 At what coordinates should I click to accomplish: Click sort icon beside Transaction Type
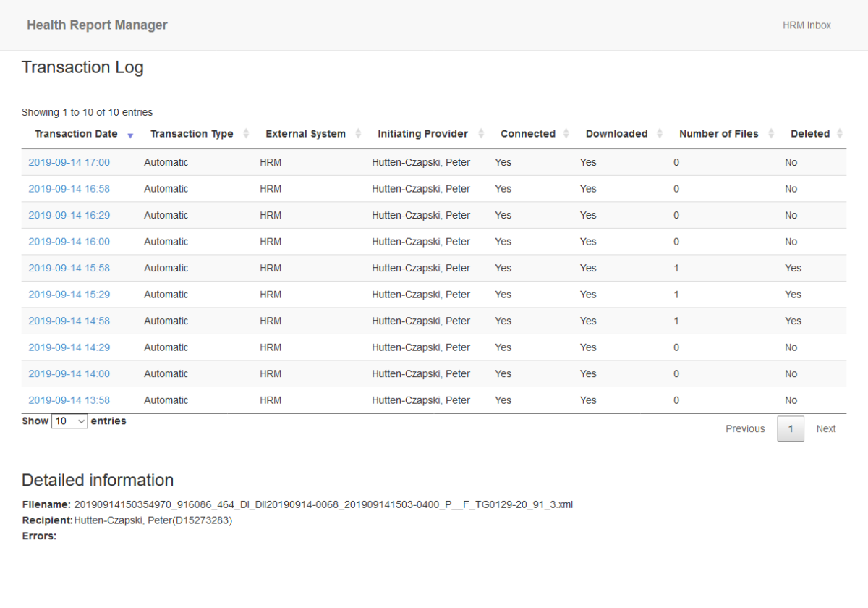(x=246, y=134)
